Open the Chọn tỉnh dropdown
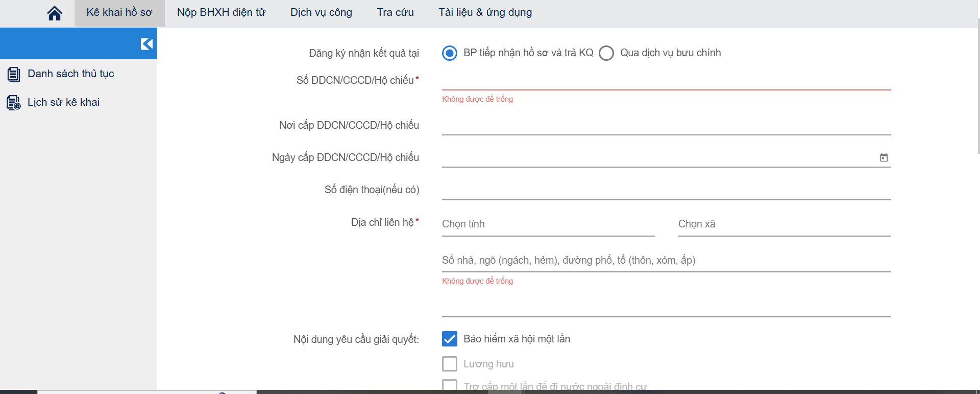 [x=548, y=224]
